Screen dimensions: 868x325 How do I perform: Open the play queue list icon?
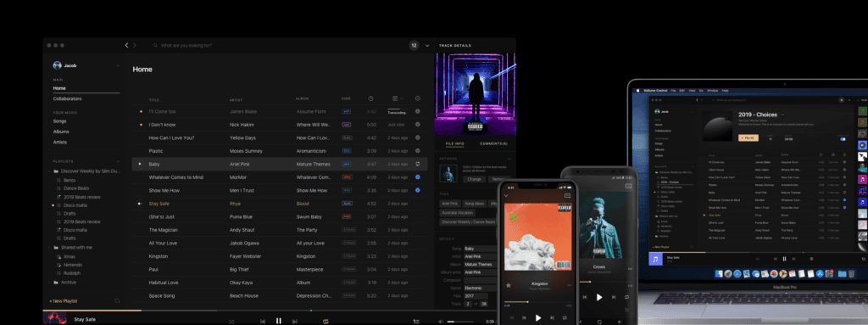coord(416,321)
